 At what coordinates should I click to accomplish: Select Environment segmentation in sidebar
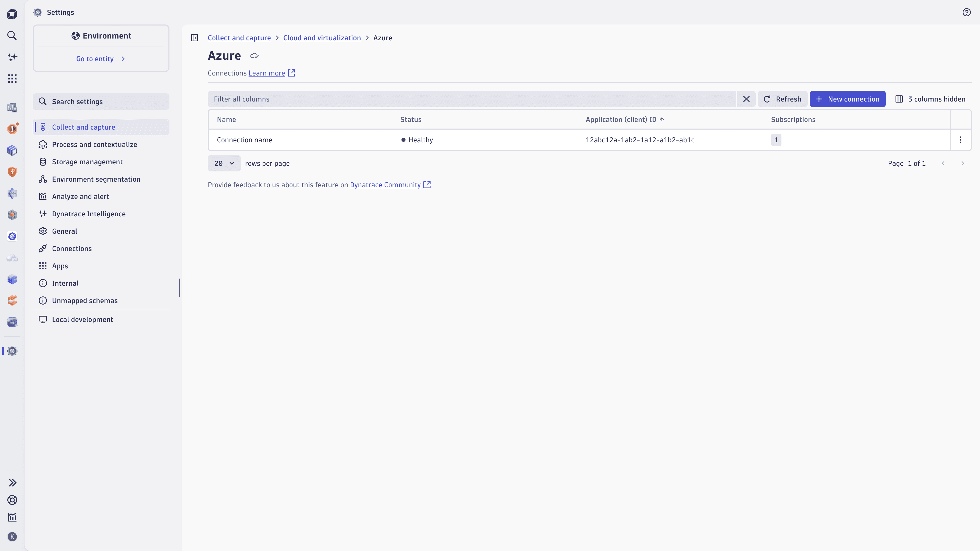click(101, 179)
